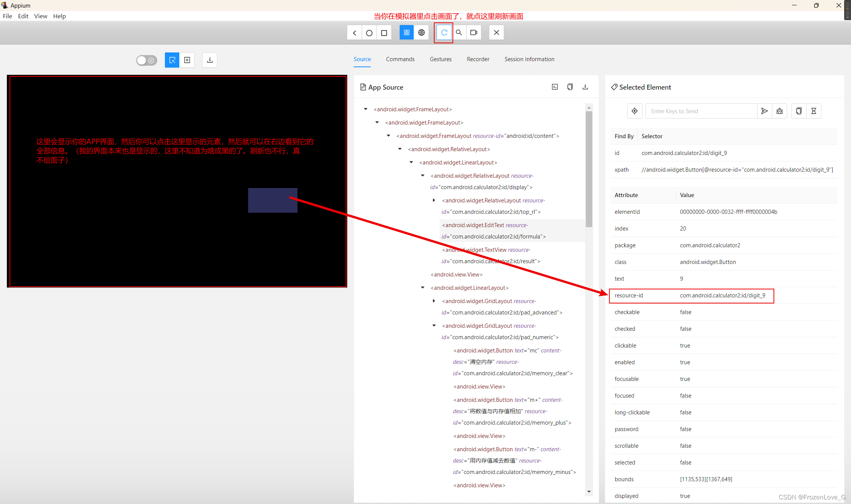Click the search magnifier icon
851x504 pixels.
tap(459, 32)
